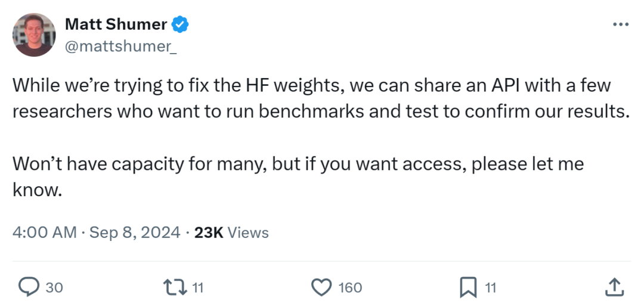Click the repost count next to retweet icon
The width and height of the screenshot is (644, 306).
198,288
